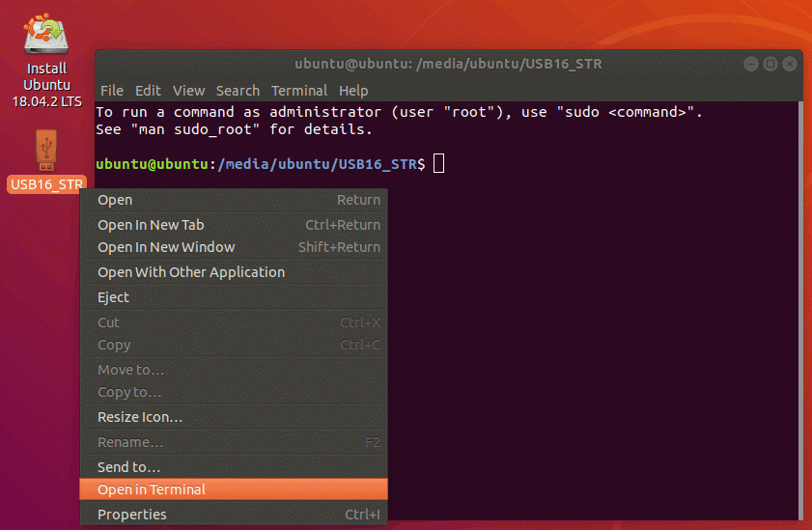
Task: Open the Terminal menu
Action: coord(299,91)
